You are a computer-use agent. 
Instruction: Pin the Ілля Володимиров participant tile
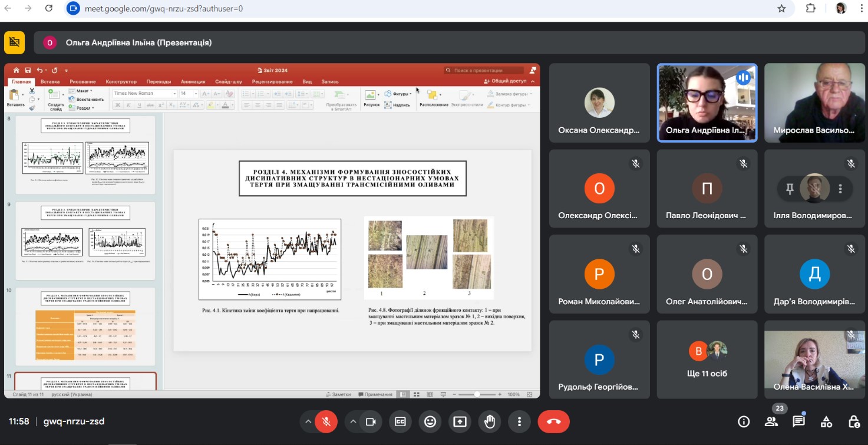pyautogui.click(x=790, y=189)
